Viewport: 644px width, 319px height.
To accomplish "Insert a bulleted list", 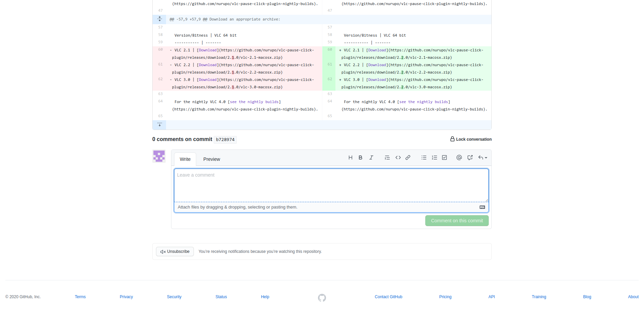I will [x=424, y=157].
